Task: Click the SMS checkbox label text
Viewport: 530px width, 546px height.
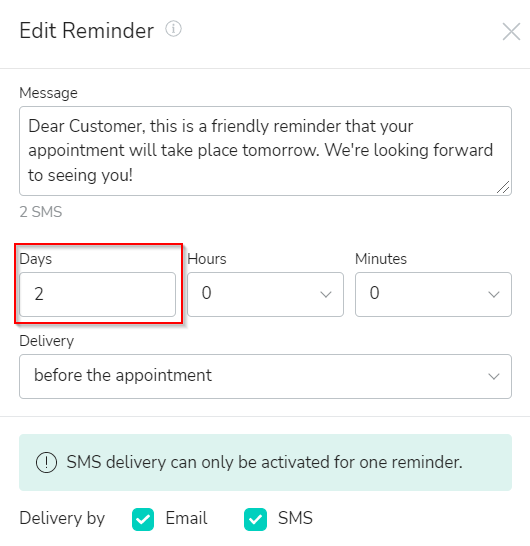Action: coord(295,518)
